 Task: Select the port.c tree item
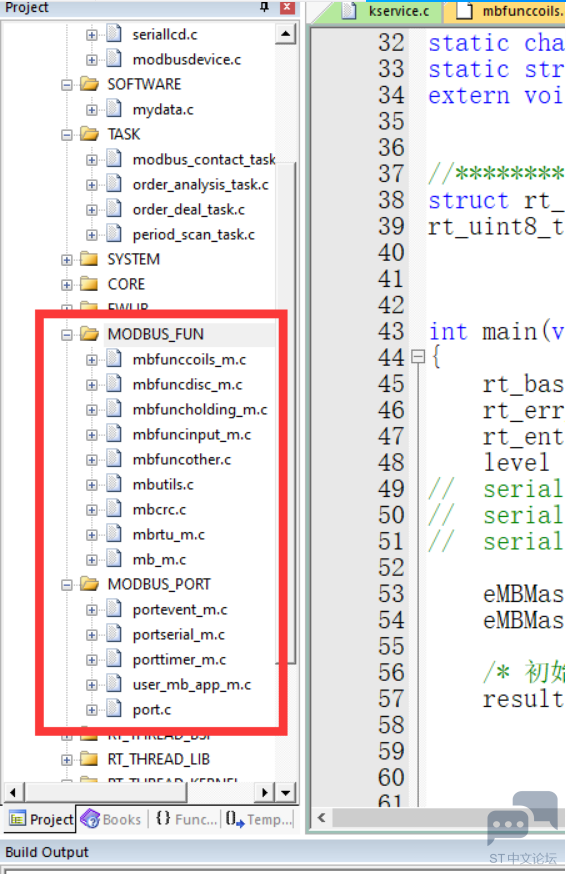pyautogui.click(x=152, y=710)
